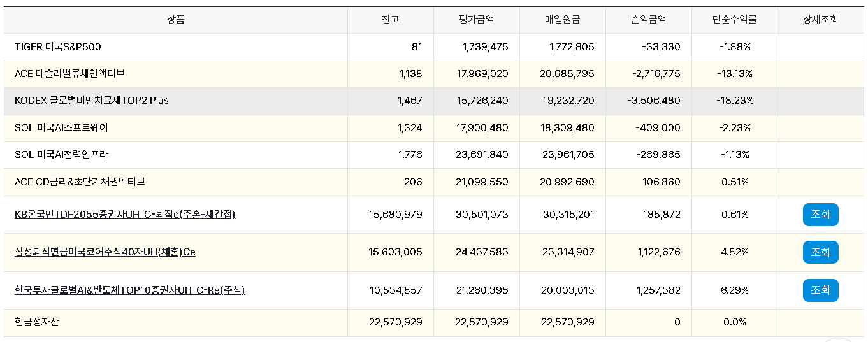Select SOL 미국AI소프트웨어 product name
The width and height of the screenshot is (868, 342).
coord(61,128)
